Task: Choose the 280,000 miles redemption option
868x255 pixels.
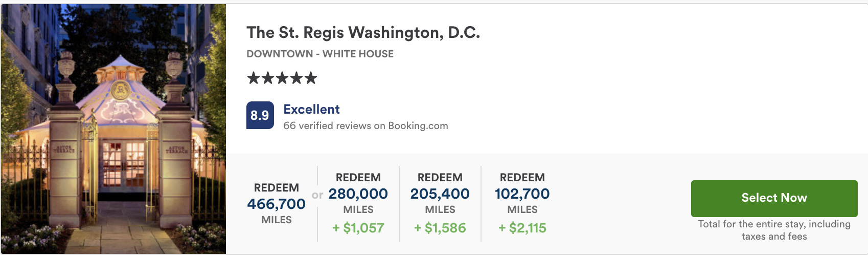Action: click(358, 194)
